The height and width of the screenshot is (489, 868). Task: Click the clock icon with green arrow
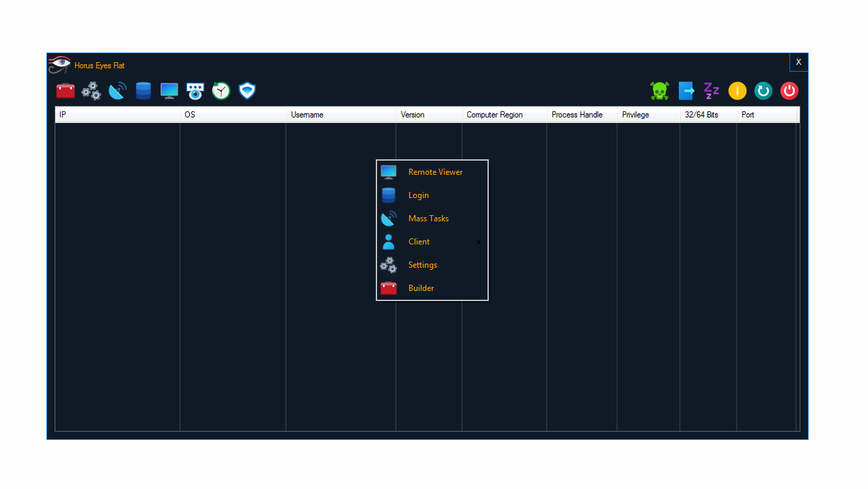221,91
